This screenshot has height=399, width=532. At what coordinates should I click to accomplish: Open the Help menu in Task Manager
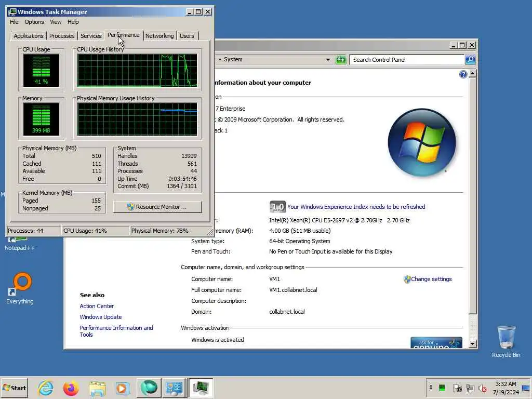click(73, 22)
